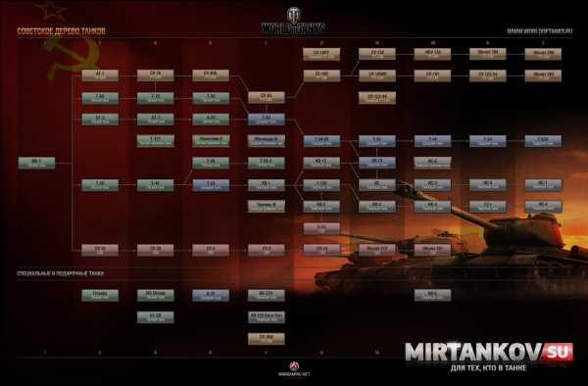The height and width of the screenshot is (386, 588).
Task: Choose the Т-34 medium tank node
Action: click(x=267, y=120)
